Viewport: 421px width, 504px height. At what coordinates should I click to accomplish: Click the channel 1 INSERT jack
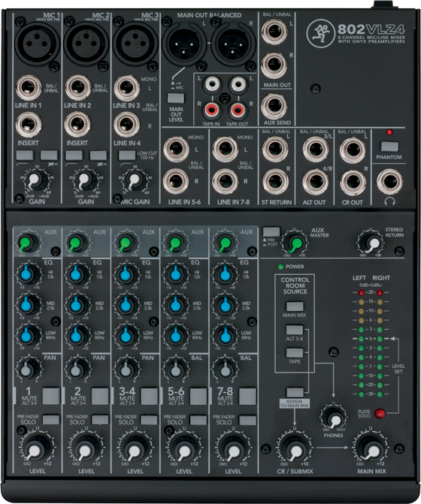(29, 125)
